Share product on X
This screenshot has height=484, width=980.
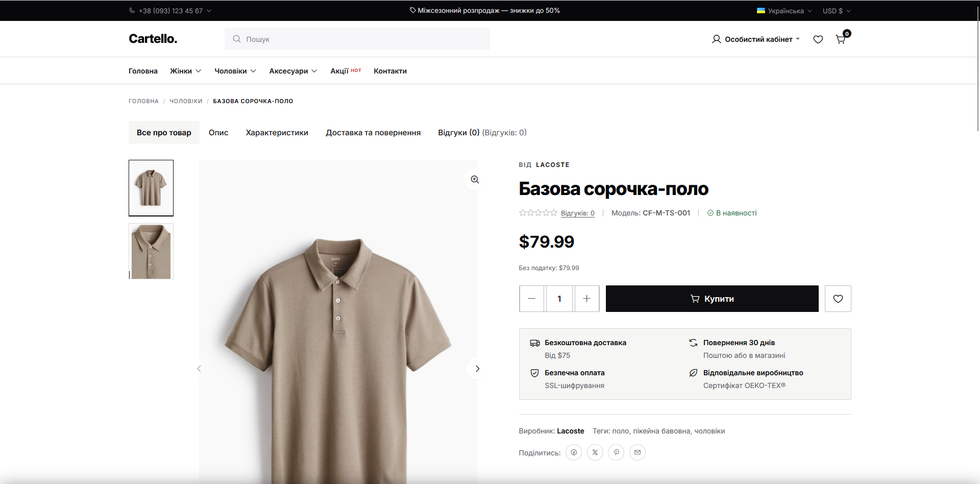point(595,452)
